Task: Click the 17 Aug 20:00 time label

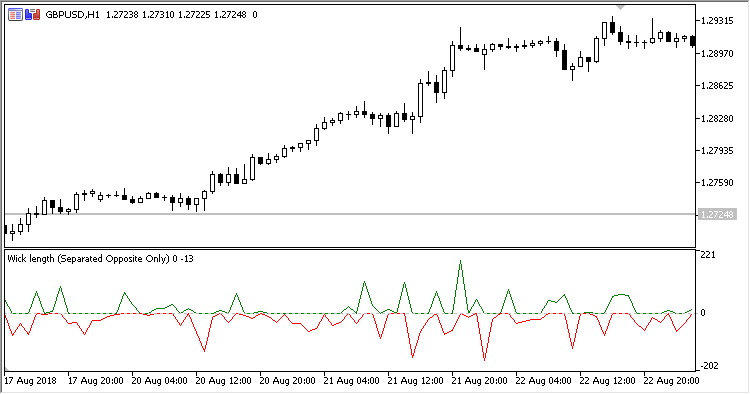Action: pos(96,381)
